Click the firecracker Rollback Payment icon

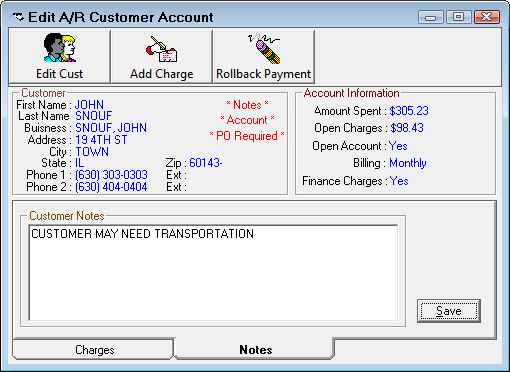coord(264,49)
